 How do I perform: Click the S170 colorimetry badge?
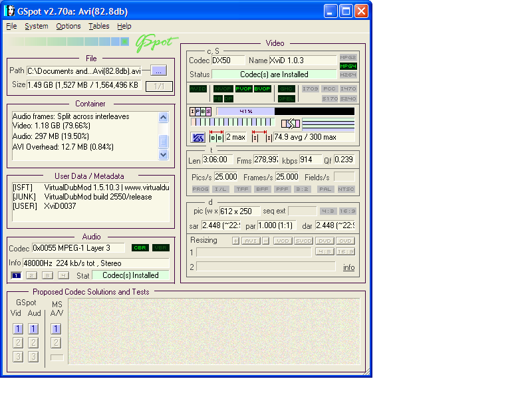click(330, 98)
